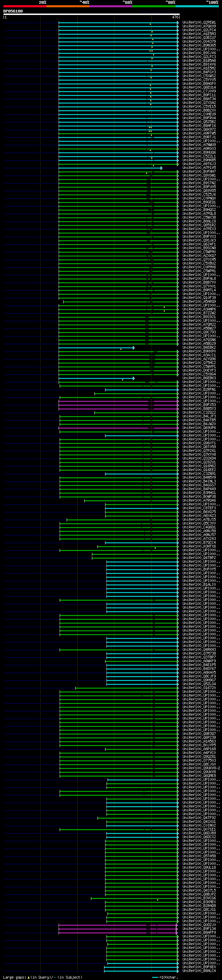Click the cyan ~100% identity legend bar
222x980 pixels.
click(197, 6)
